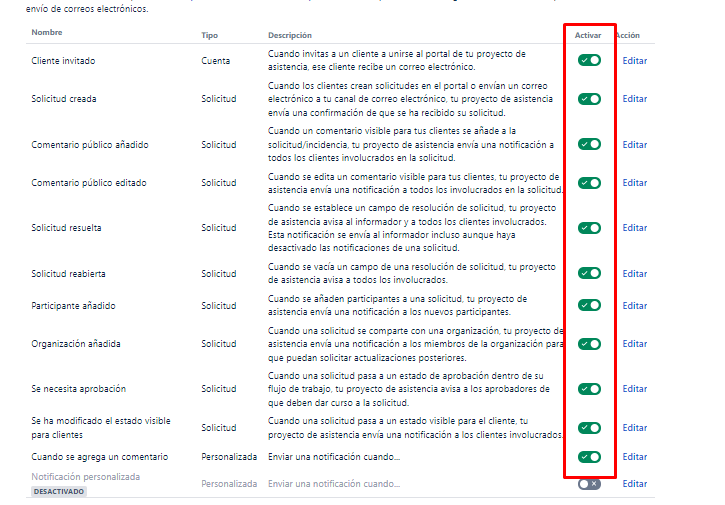Select the Solicitud creada name text
This screenshot has width=725, height=505.
64,99
